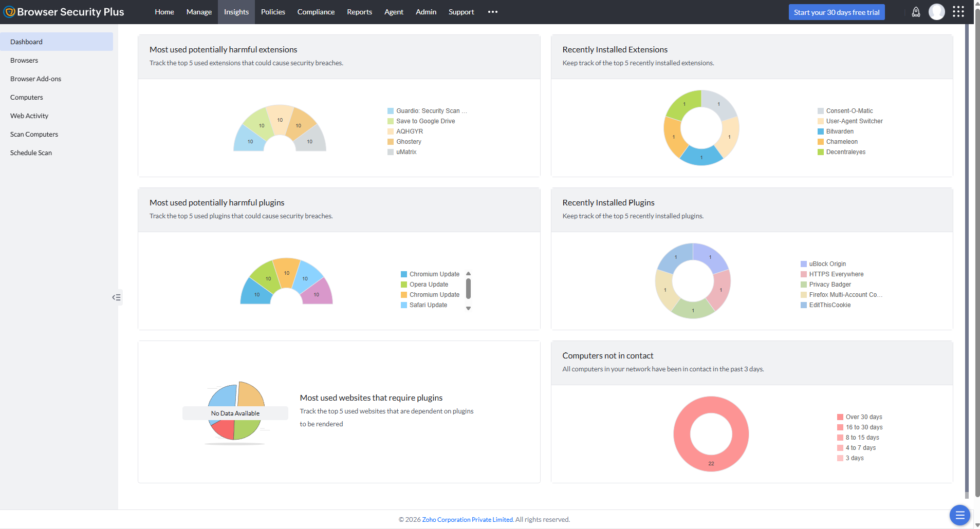
Task: Click the Browser Security Plus logo icon
Action: tap(9, 12)
